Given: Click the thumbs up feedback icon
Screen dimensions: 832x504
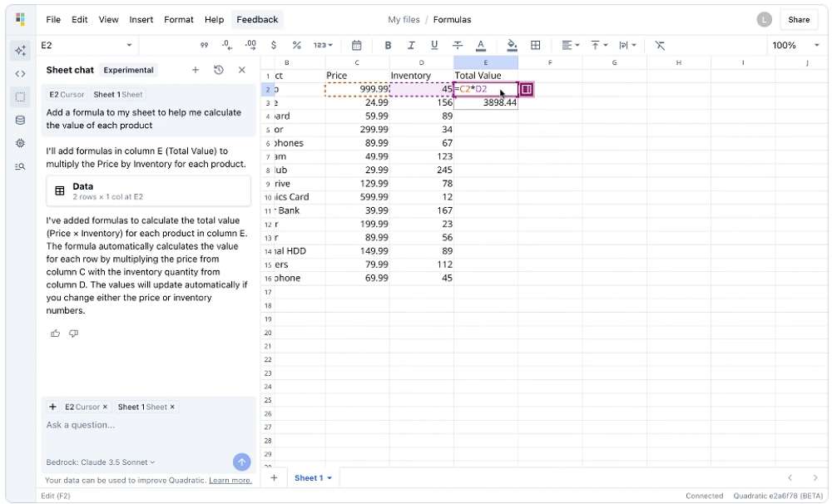Looking at the screenshot, I should (55, 334).
